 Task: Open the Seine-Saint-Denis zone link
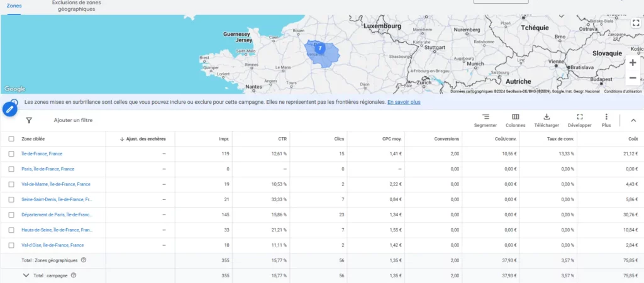tap(57, 199)
